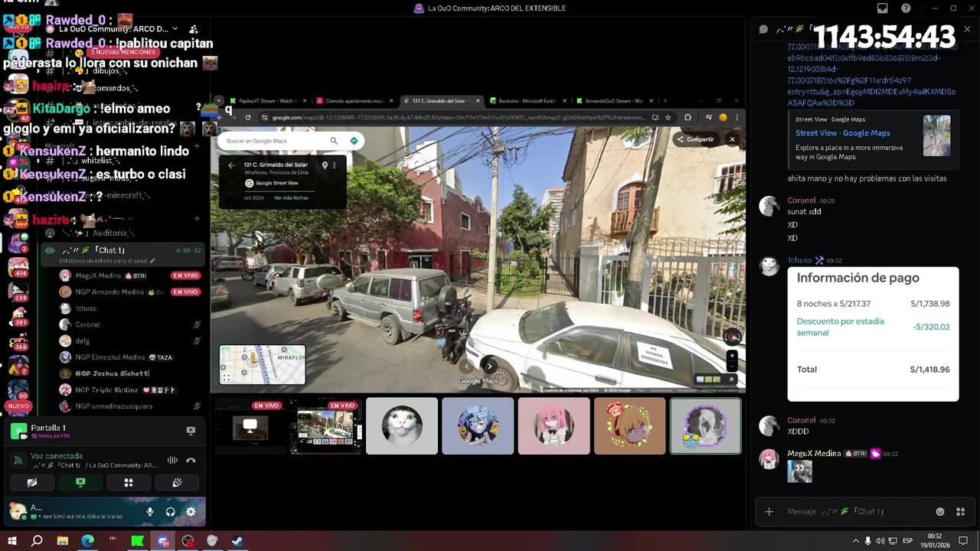The height and width of the screenshot is (551, 980).
Task: Open Información de pago image in chat
Action: point(873,334)
